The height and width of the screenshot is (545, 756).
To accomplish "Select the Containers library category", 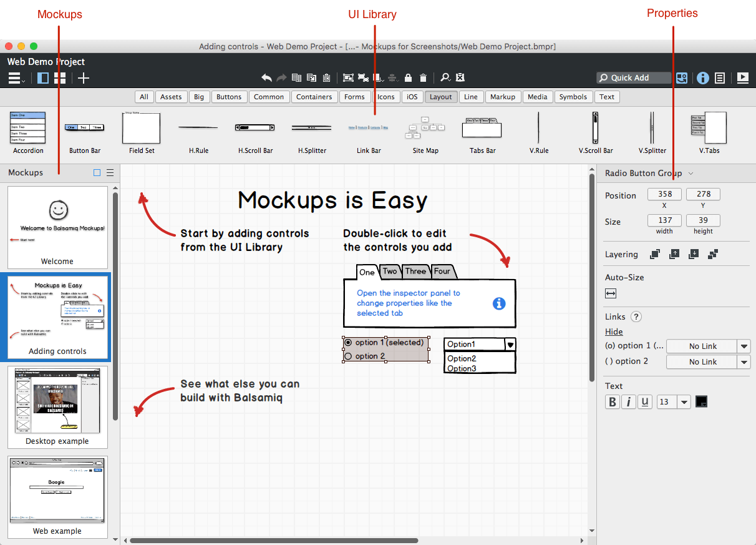I will 314,97.
